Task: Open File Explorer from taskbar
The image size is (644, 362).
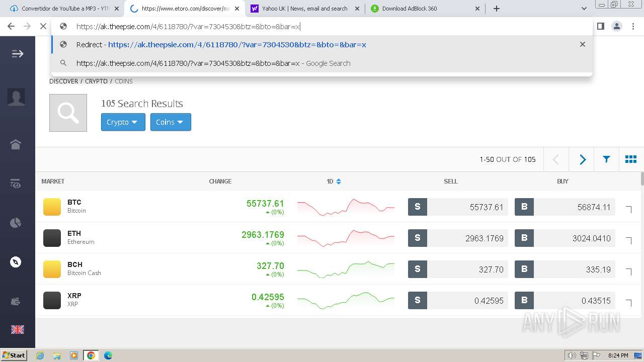Action: [x=57, y=355]
